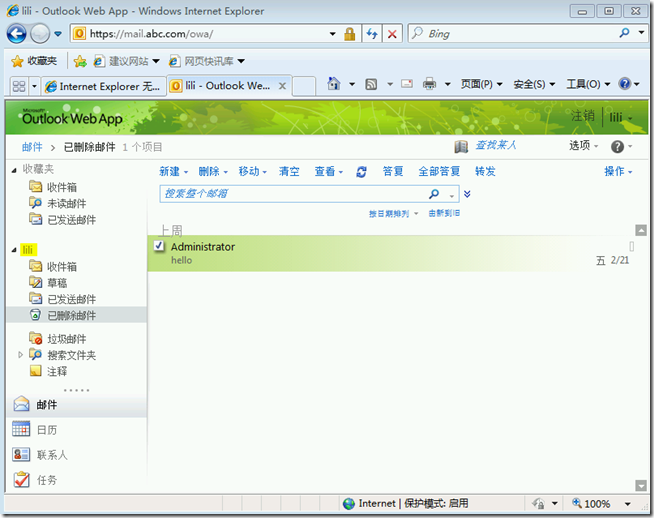This screenshot has width=654, height=518.
Task: Click the search magnifier in mailbox search
Action: (x=434, y=194)
